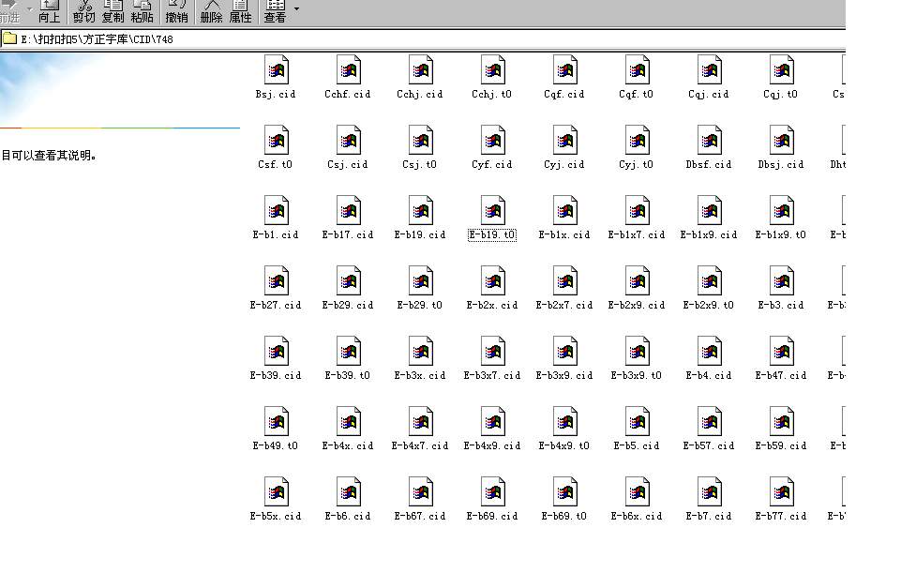Viewport: 901px width, 588px height.
Task: Click the 粘贴 (Paste) toolbar button
Action: click(142, 11)
